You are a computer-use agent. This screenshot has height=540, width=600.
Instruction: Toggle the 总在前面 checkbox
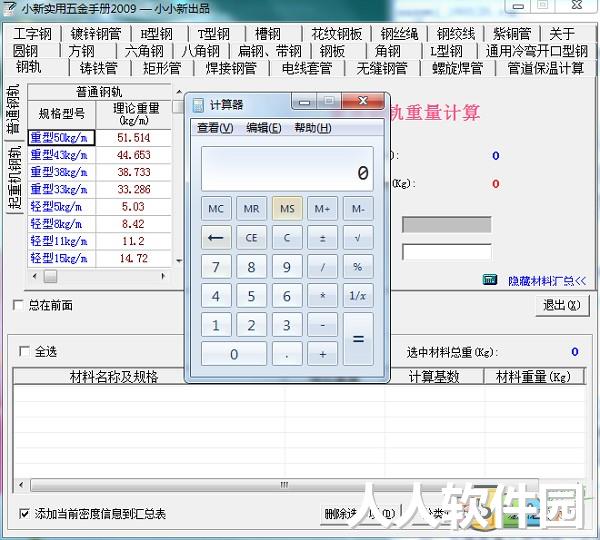coord(18,305)
